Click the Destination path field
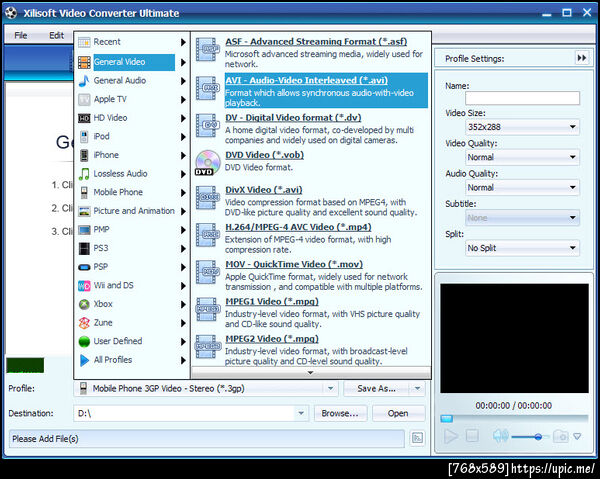Screen dimensions: 600x479 point(184,413)
